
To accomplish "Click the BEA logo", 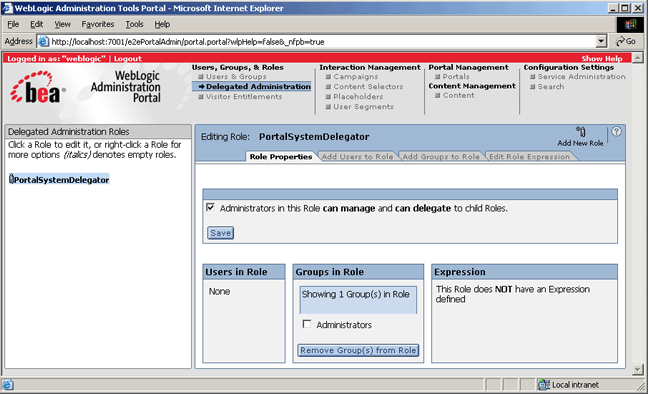I will coord(37,87).
